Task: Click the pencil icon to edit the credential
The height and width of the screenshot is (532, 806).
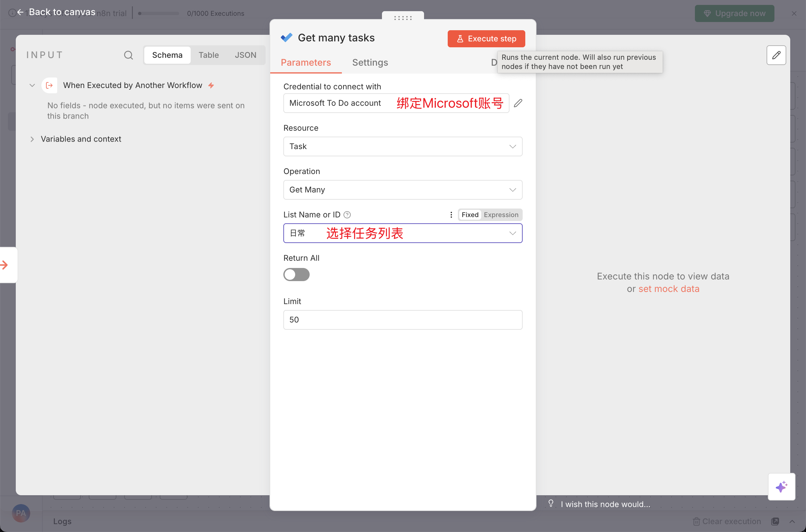Action: coord(518,103)
